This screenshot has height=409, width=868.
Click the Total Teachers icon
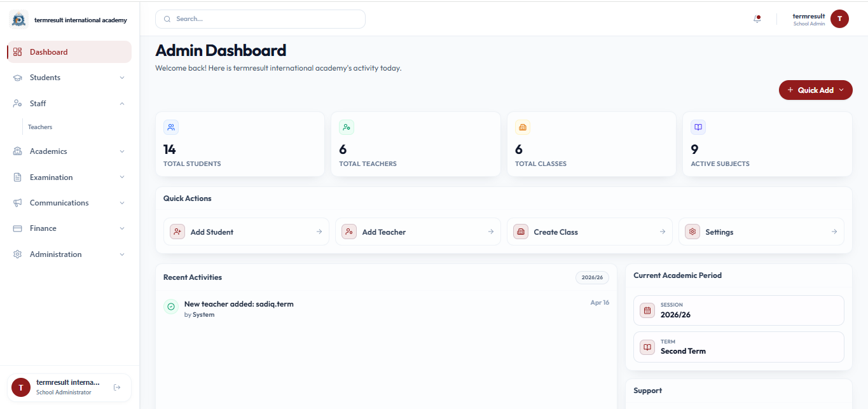(347, 127)
